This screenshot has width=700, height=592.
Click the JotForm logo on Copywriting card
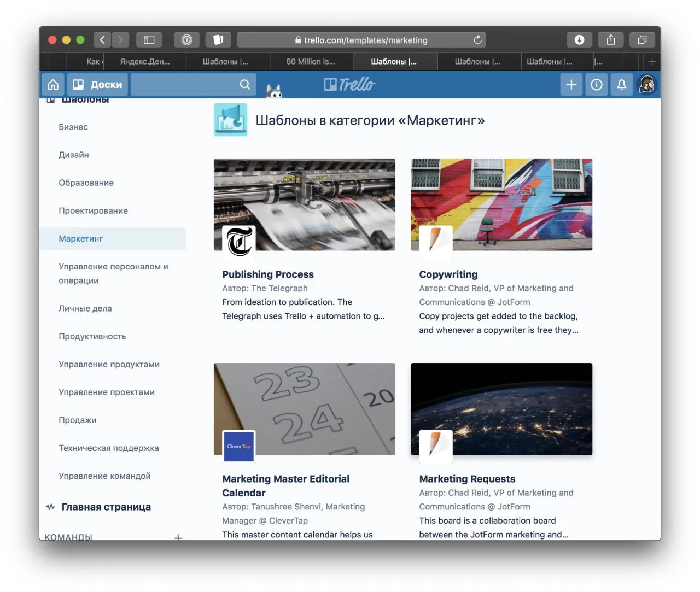[x=436, y=242]
